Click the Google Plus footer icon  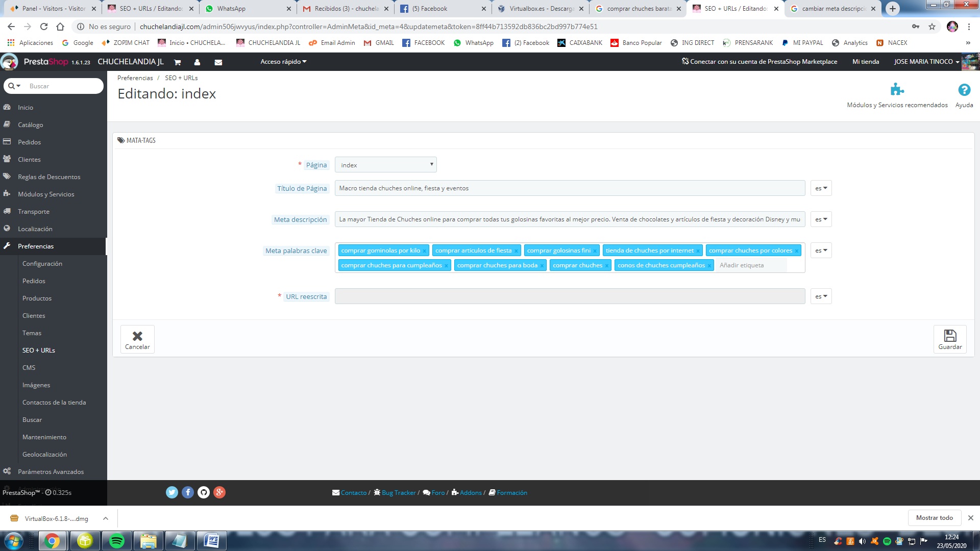(x=219, y=492)
